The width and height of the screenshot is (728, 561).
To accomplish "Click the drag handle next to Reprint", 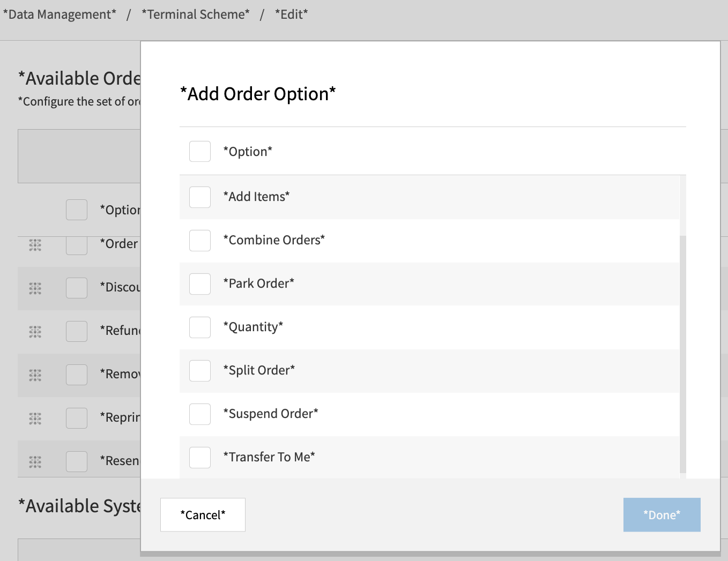I will [x=35, y=418].
